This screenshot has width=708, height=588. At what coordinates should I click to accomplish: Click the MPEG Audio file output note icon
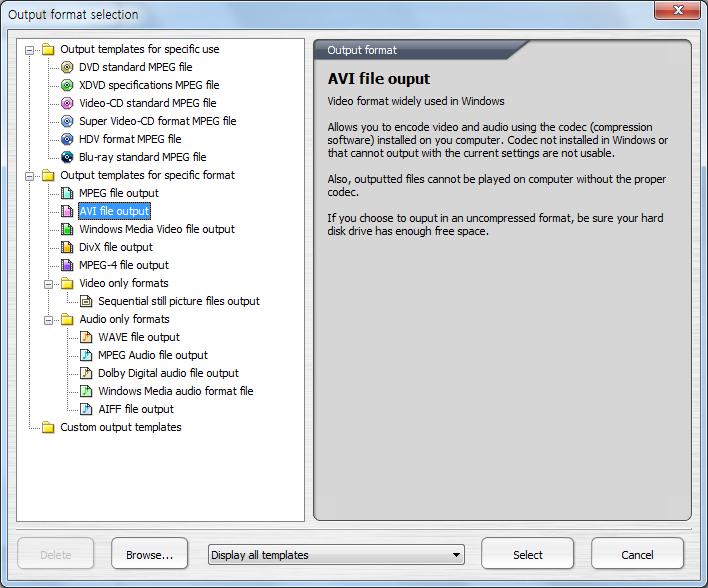point(86,355)
